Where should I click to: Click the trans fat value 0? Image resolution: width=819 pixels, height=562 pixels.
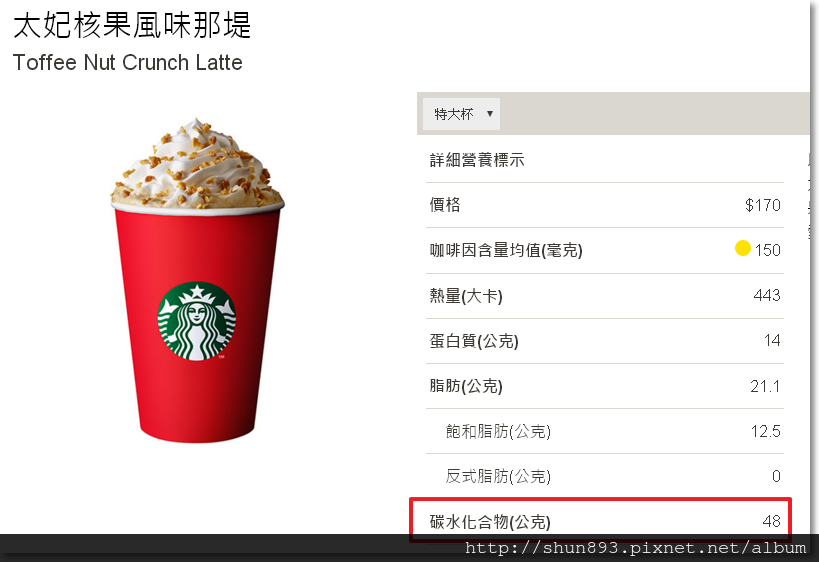click(x=776, y=476)
